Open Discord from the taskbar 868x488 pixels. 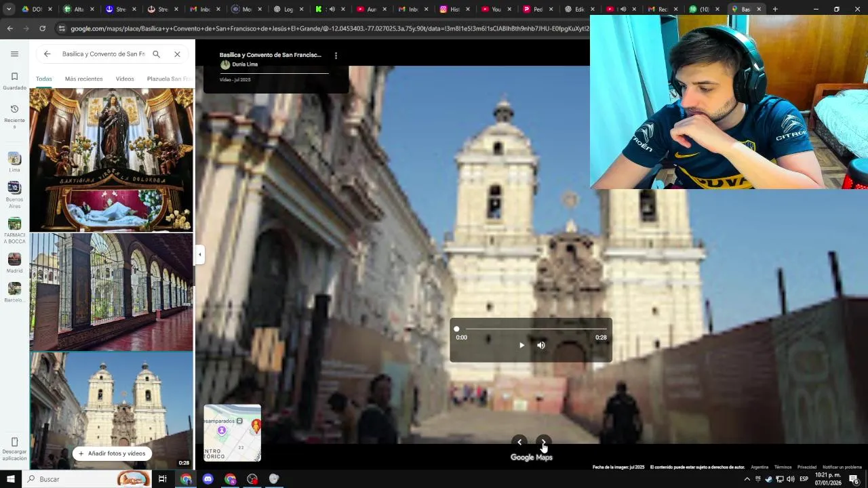pyautogui.click(x=208, y=479)
